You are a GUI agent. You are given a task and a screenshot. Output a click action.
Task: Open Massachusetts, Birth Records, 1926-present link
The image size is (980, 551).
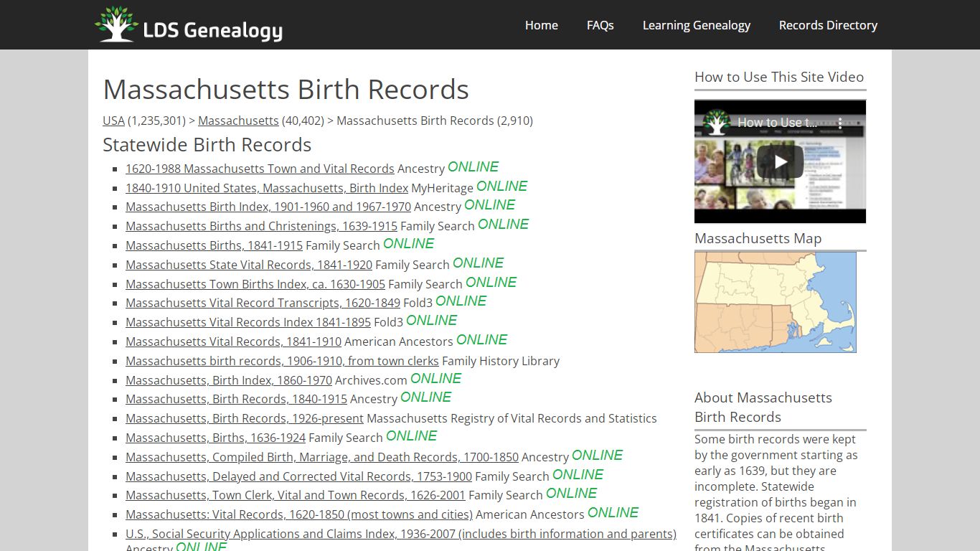point(245,418)
